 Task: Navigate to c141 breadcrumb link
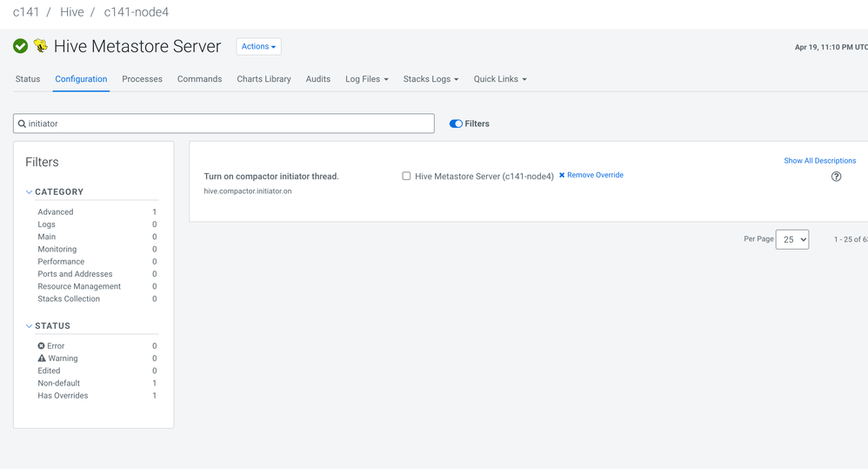(26, 12)
